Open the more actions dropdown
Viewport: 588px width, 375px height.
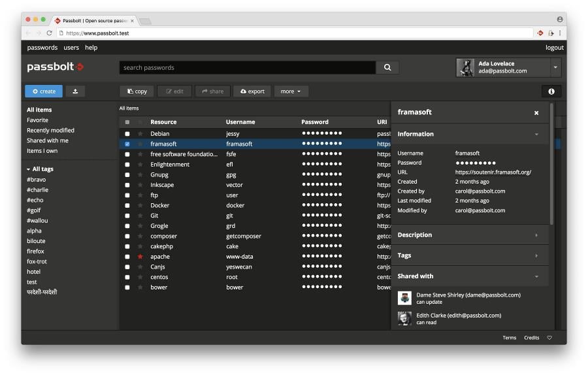tap(291, 91)
